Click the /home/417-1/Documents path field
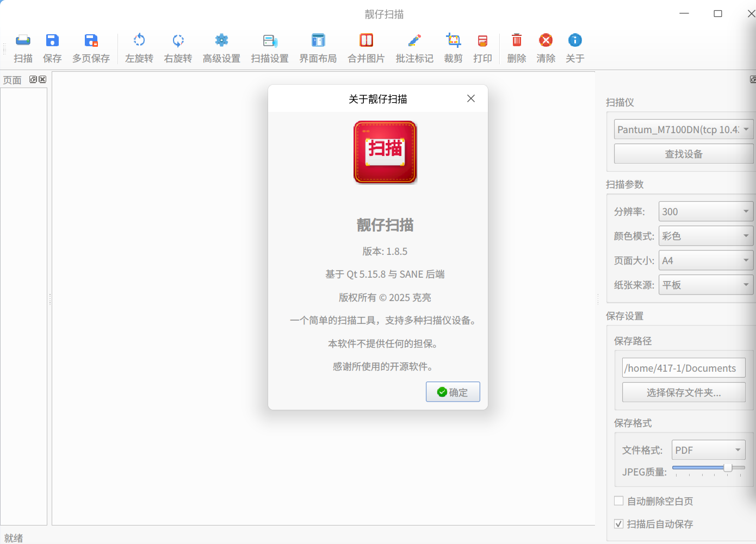Image resolution: width=756 pixels, height=544 pixels. (684, 368)
